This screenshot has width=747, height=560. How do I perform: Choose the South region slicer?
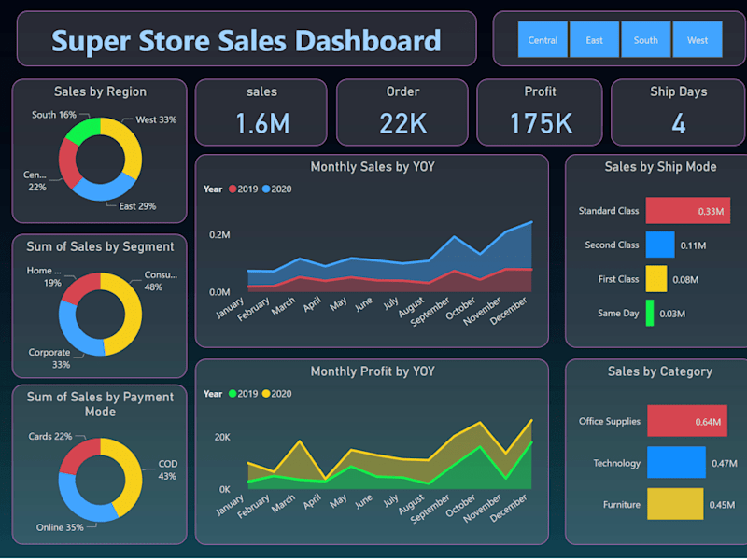645,39
